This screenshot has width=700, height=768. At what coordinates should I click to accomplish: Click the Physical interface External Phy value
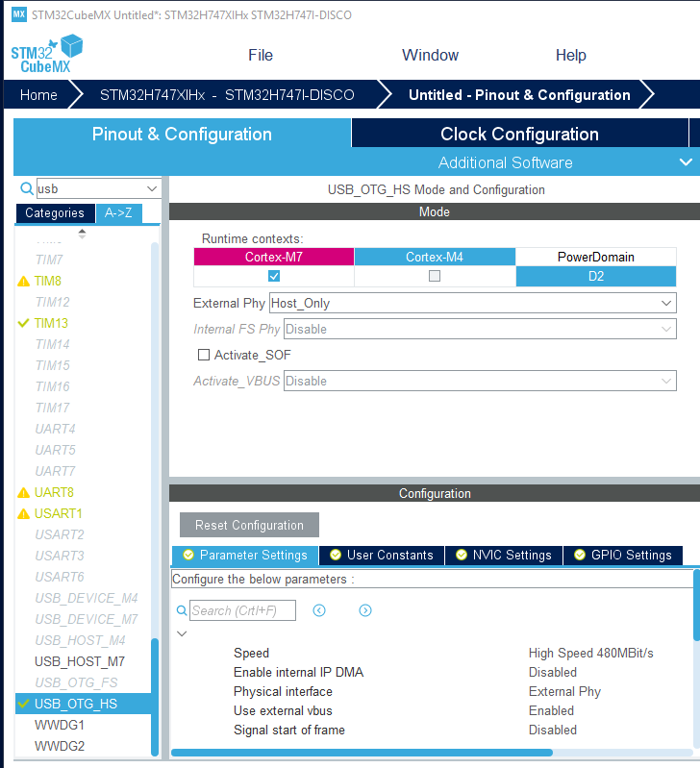tap(564, 692)
